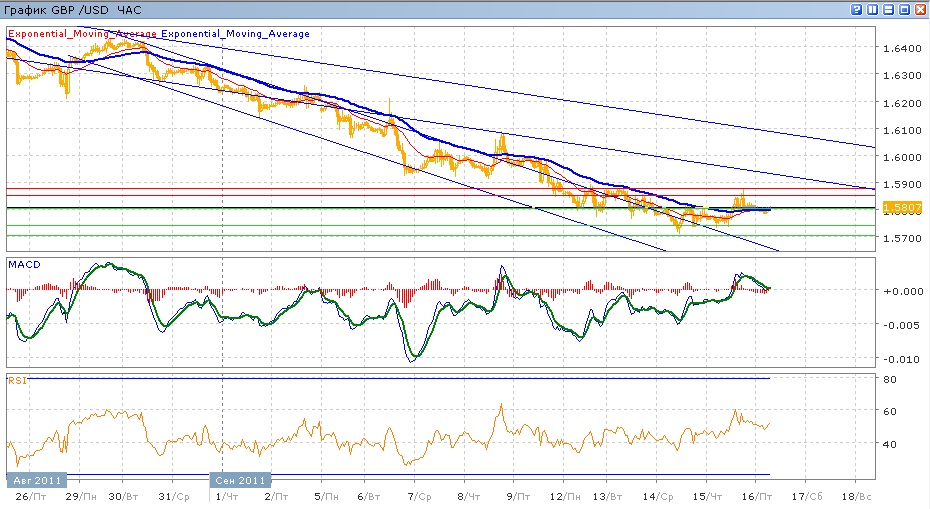Viewport: 930px width, 509px height.
Task: Maximize the GBP/USD chart window
Action: (x=904, y=9)
